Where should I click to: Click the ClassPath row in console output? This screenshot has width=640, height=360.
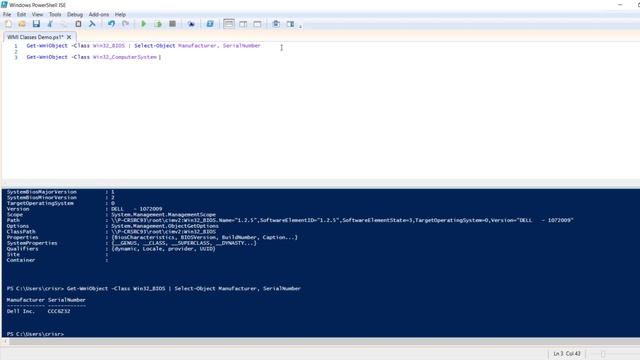pyautogui.click(x=111, y=231)
